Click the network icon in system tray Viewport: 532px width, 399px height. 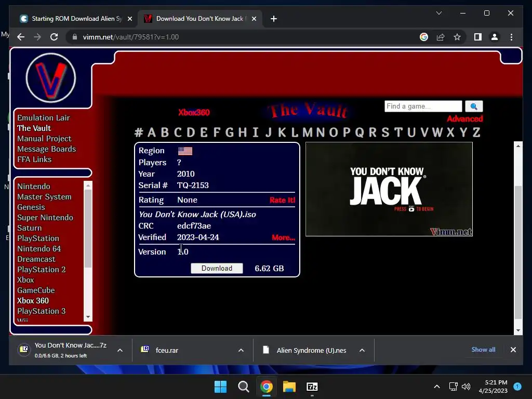453,387
